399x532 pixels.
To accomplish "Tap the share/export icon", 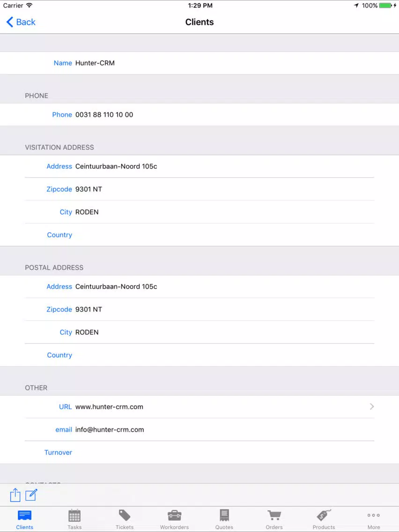I will point(15,495).
